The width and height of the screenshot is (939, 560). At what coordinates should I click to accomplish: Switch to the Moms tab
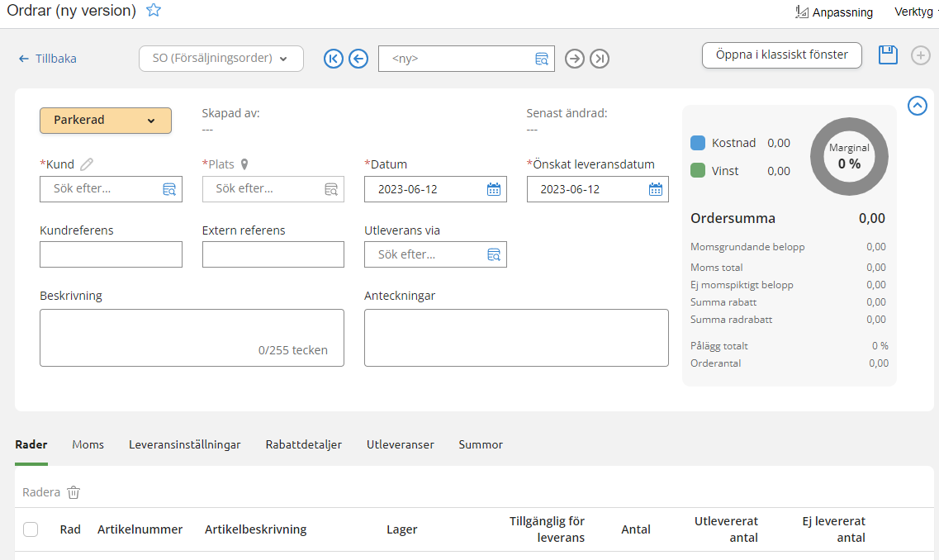pos(88,444)
